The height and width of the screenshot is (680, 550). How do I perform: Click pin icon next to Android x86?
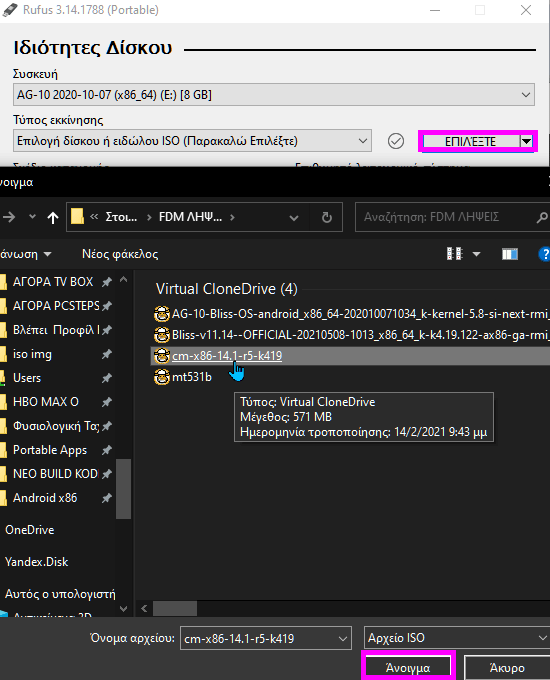pyautogui.click(x=107, y=498)
